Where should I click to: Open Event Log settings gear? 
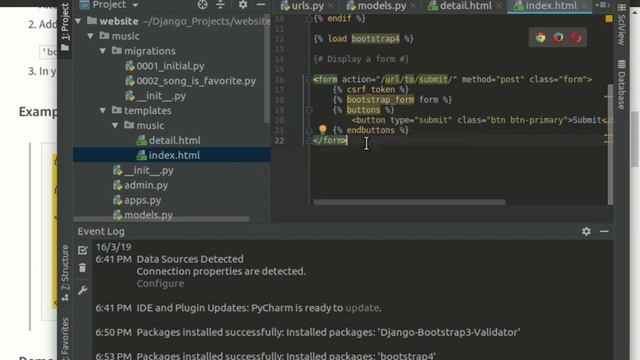point(586,231)
